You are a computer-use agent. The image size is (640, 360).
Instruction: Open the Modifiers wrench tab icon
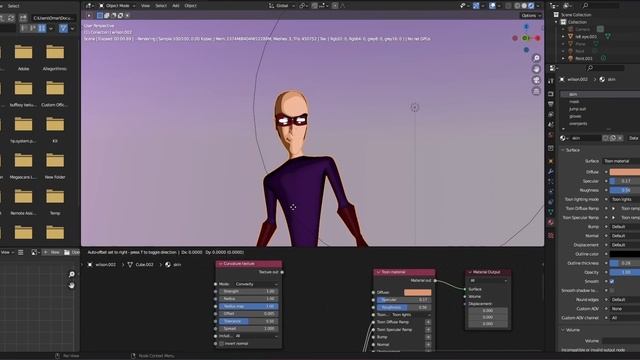point(551,171)
